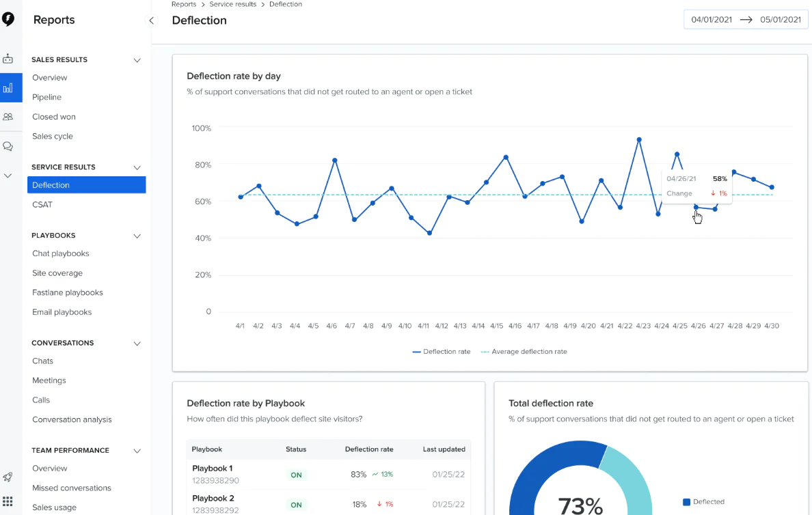Screen dimensions: 812x515
Task: Collapse the Reports sidebar with chevron
Action: click(x=151, y=20)
